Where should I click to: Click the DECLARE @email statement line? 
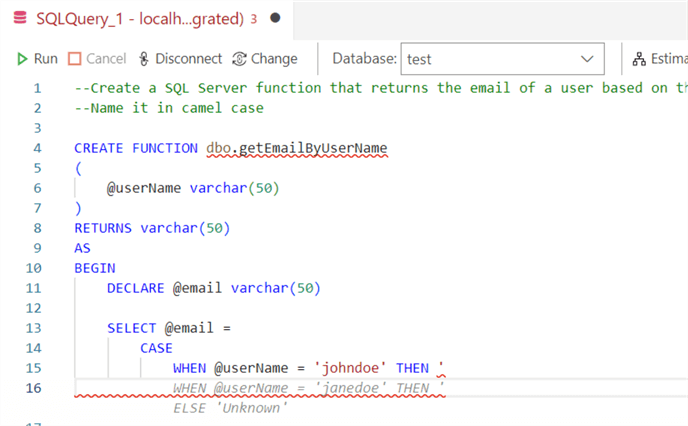213,288
